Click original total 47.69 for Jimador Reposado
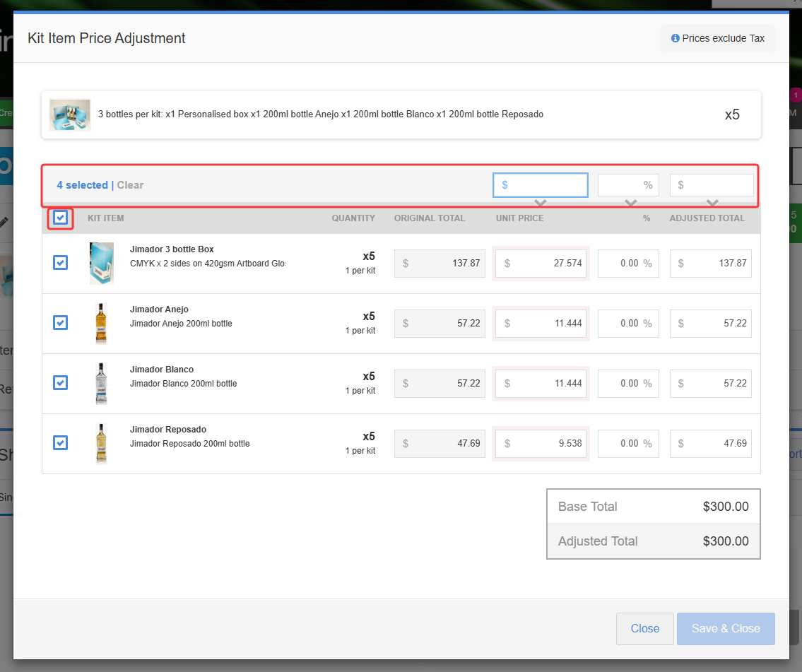Viewport: 802px width, 672px height. pos(440,443)
